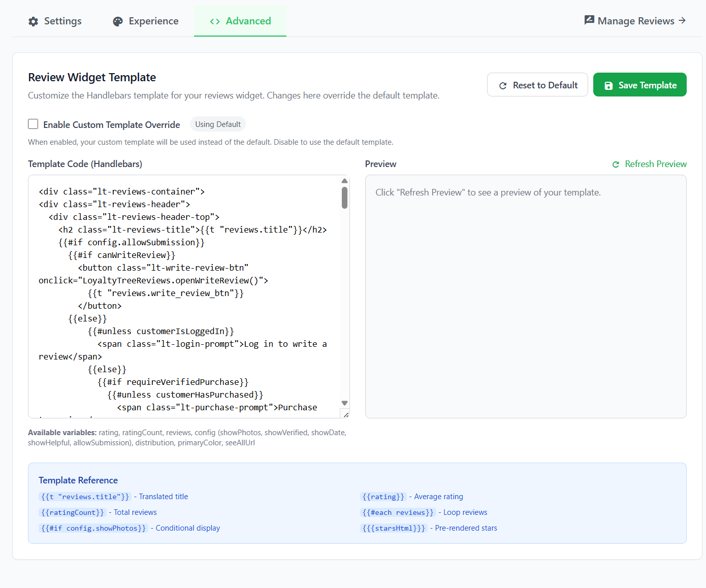Click the template code scrollbar thumb
This screenshot has width=706, height=588.
344,198
